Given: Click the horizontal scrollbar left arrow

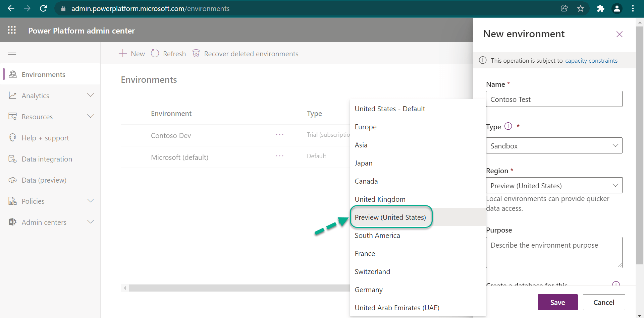Looking at the screenshot, I should pyautogui.click(x=125, y=288).
